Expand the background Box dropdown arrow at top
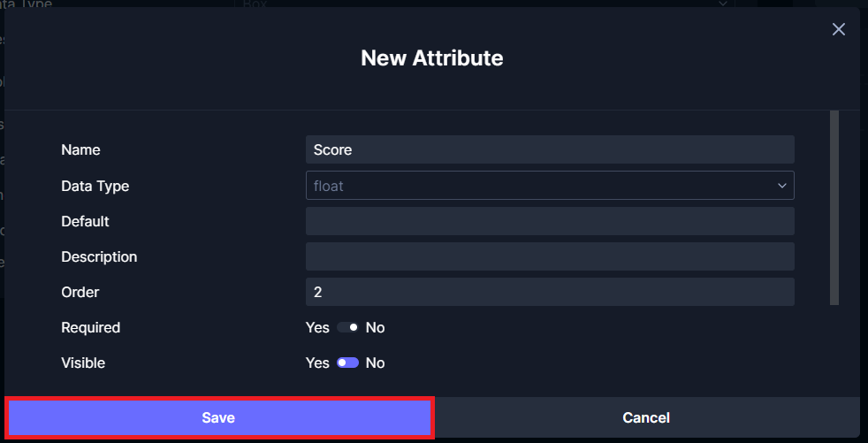This screenshot has height=443, width=868. pos(722,4)
